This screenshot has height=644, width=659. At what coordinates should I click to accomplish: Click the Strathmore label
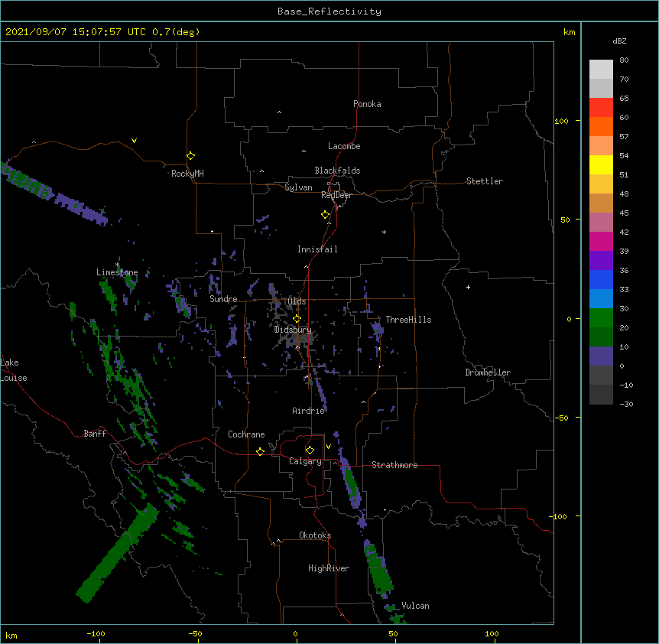click(394, 465)
